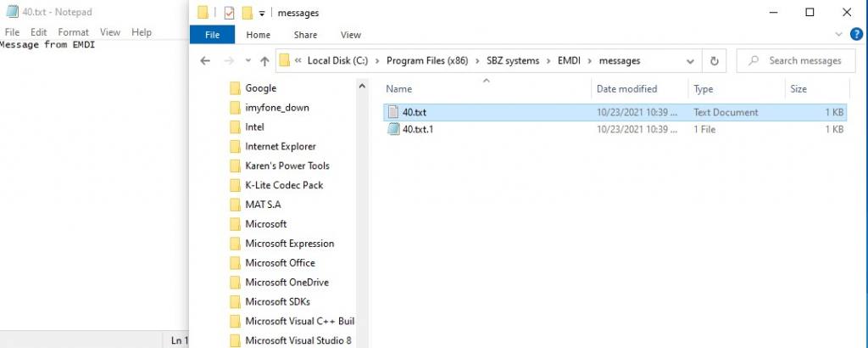Click New folder icon in quick access toolbar
This screenshot has height=348, width=868.
pos(248,13)
